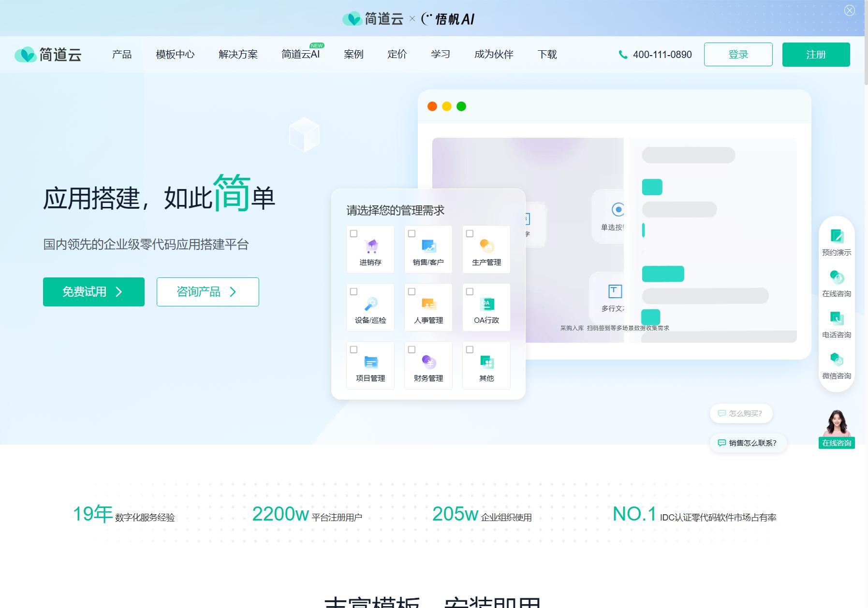Viewport: 868px width, 608px height.
Task: Expand the 解决方案 navigation menu
Action: [x=238, y=55]
